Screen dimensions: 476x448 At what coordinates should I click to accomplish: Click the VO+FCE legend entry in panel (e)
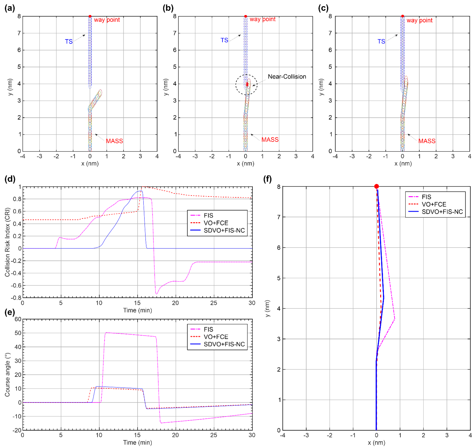[216, 337]
